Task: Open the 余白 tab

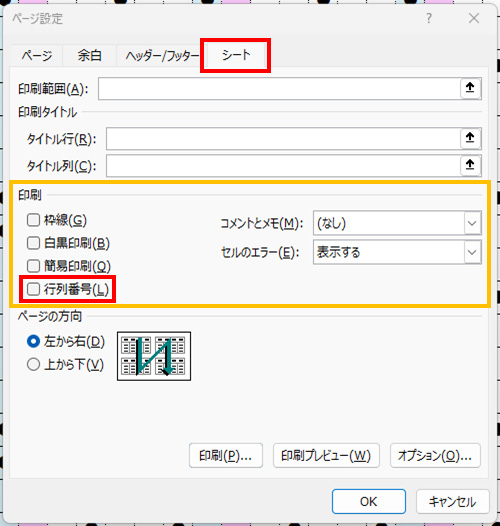Action: [90, 55]
